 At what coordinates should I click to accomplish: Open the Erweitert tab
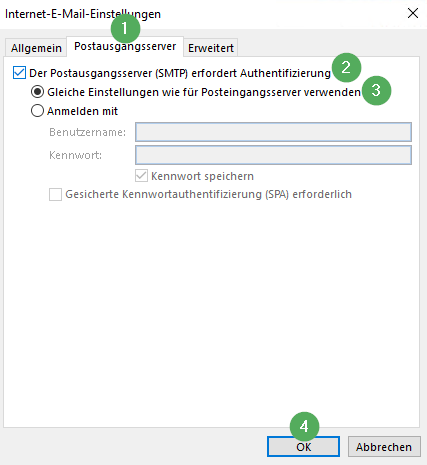point(211,48)
